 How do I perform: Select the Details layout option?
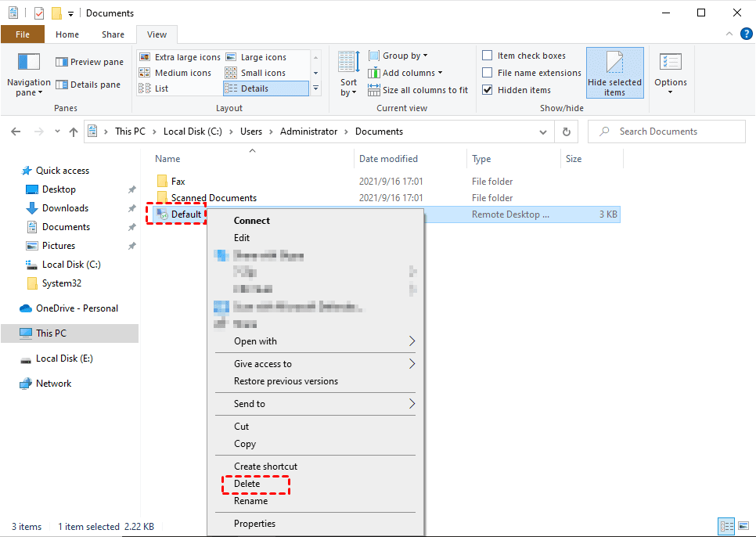pyautogui.click(x=265, y=88)
